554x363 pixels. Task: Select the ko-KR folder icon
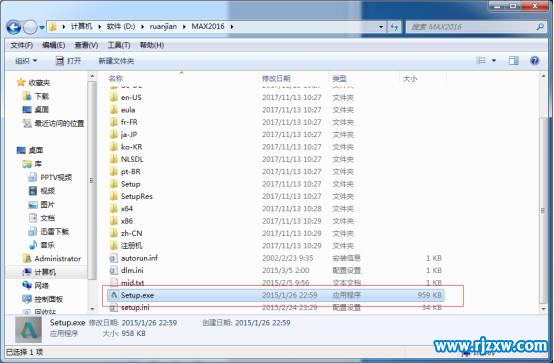[114, 147]
